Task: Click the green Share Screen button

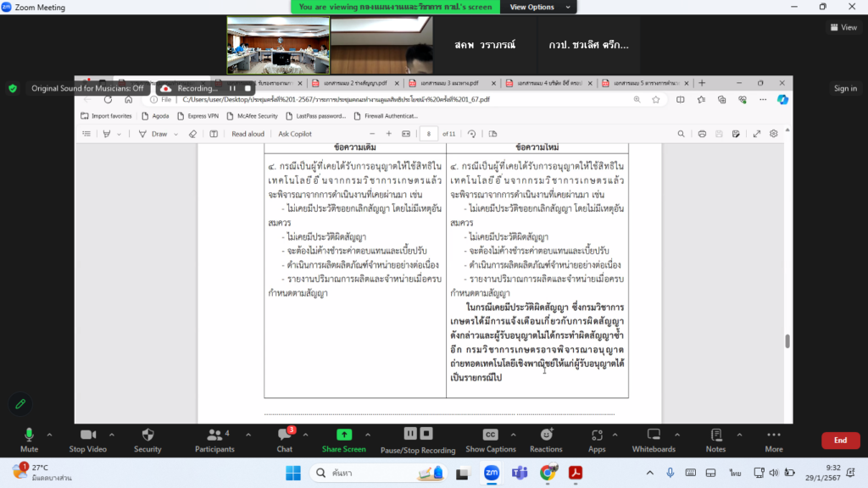Action: point(344,441)
